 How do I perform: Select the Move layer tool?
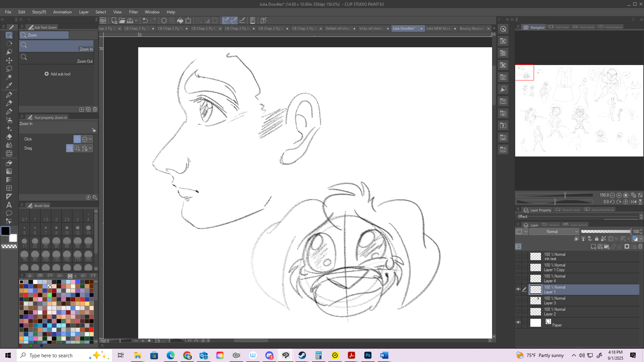9,60
